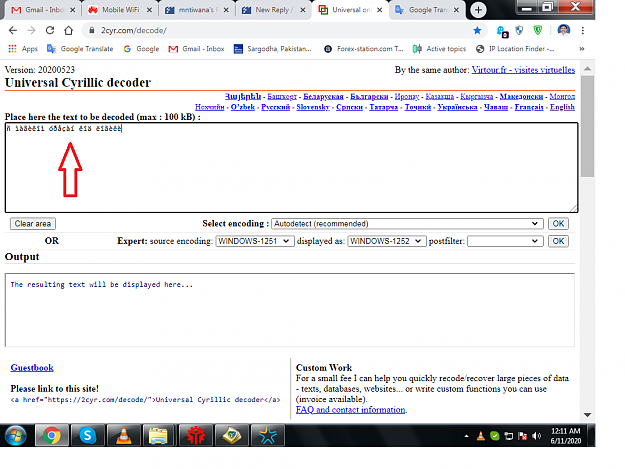Open the new tab plus button
The image size is (625, 469).
[x=478, y=10]
